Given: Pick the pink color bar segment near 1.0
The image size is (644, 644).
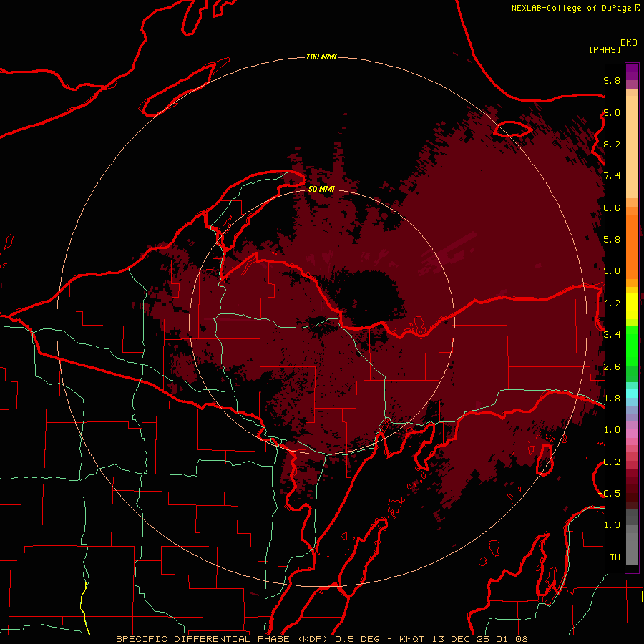Looking at the screenshot, I should (632, 434).
